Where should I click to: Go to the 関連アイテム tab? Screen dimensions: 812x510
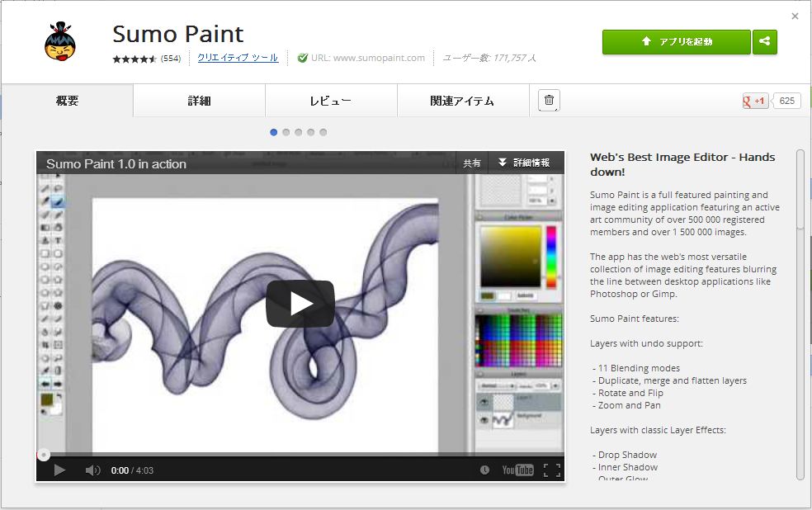[464, 101]
